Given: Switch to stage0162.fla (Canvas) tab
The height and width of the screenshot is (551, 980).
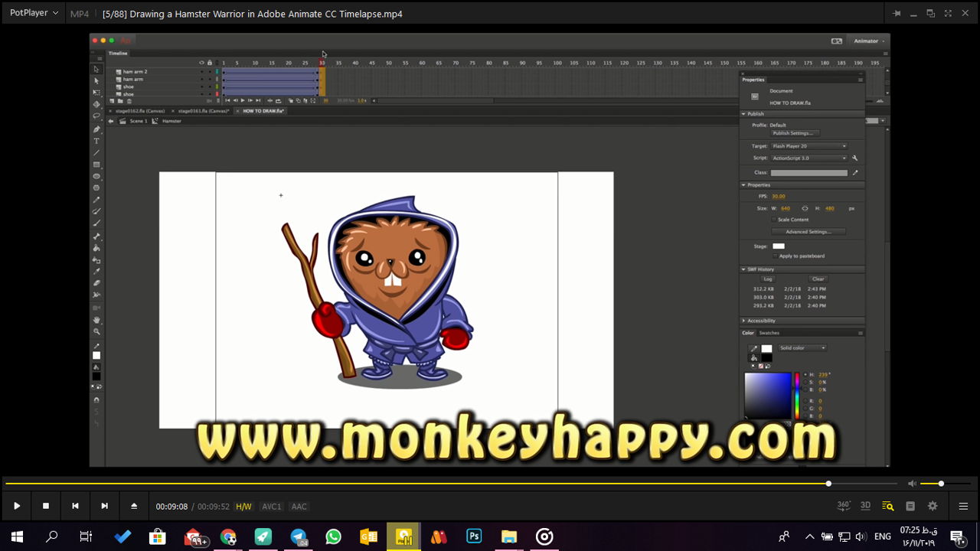Looking at the screenshot, I should [x=140, y=111].
